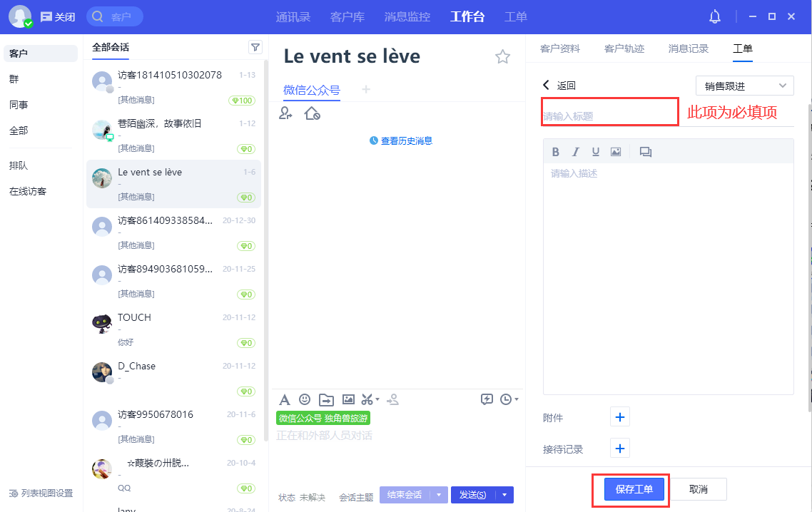Add a new channel tab with the plus

[366, 90]
